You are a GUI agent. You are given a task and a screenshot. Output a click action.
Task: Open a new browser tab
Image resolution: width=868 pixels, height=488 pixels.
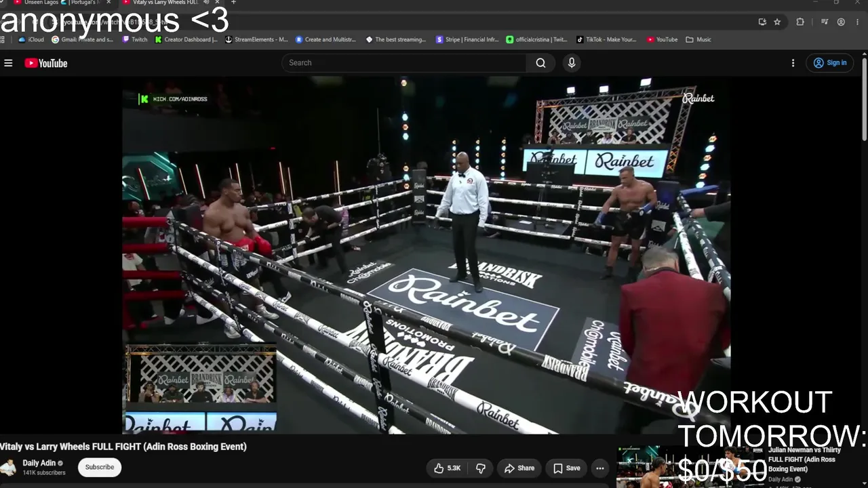233,3
